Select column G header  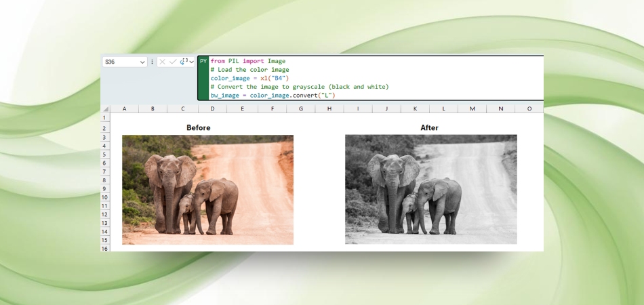pos(300,108)
